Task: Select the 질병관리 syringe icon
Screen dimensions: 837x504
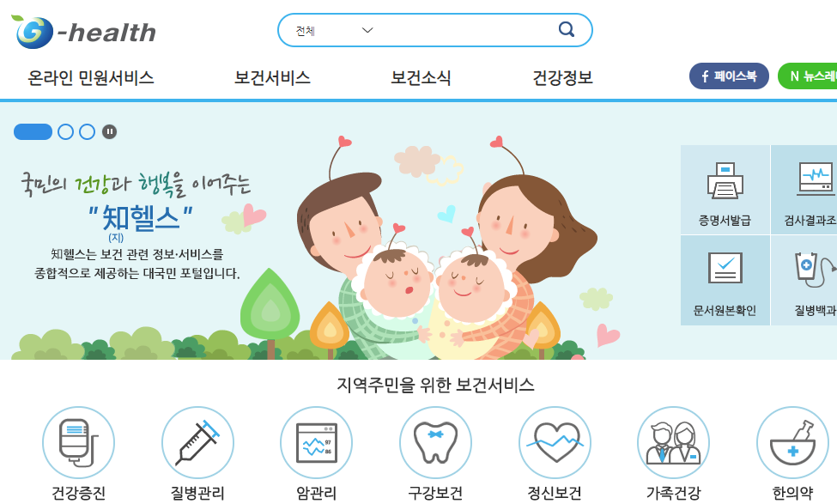Action: (x=197, y=442)
